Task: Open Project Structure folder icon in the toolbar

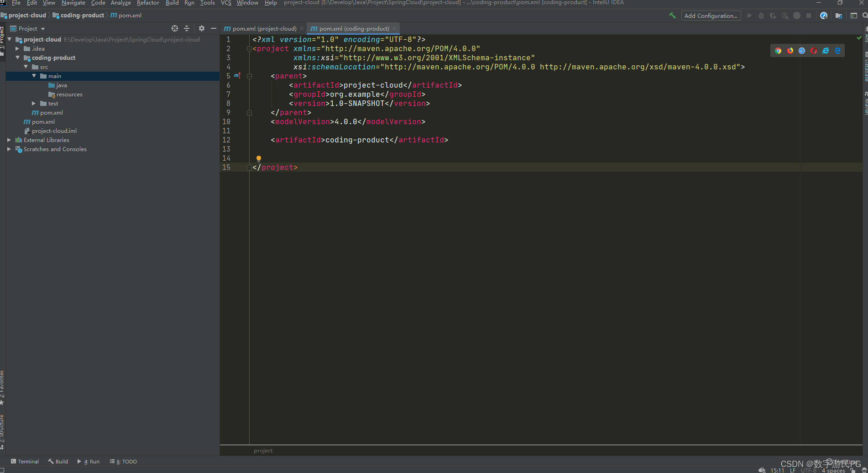Action: tap(839, 16)
